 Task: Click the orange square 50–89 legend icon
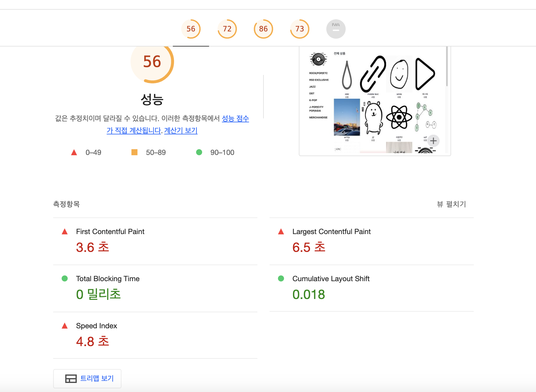click(134, 152)
